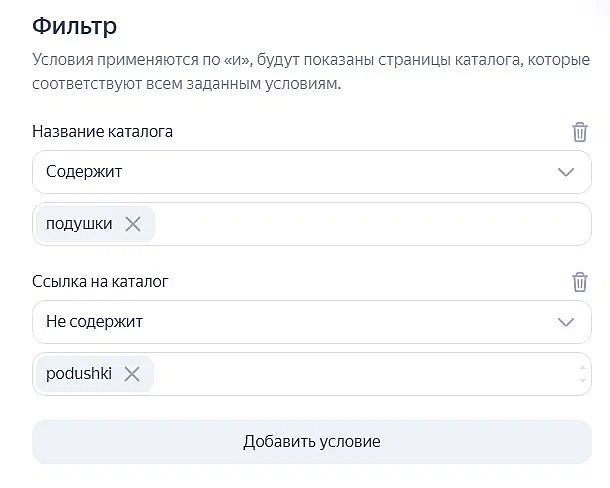The height and width of the screenshot is (488, 610).
Task: Click 'Добавить условие' button
Action: pyautogui.click(x=312, y=442)
